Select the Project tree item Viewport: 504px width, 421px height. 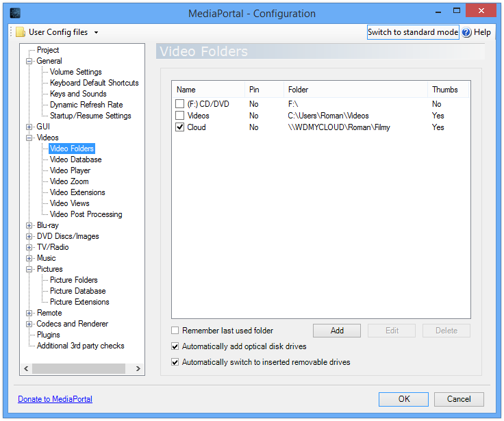[x=48, y=50]
